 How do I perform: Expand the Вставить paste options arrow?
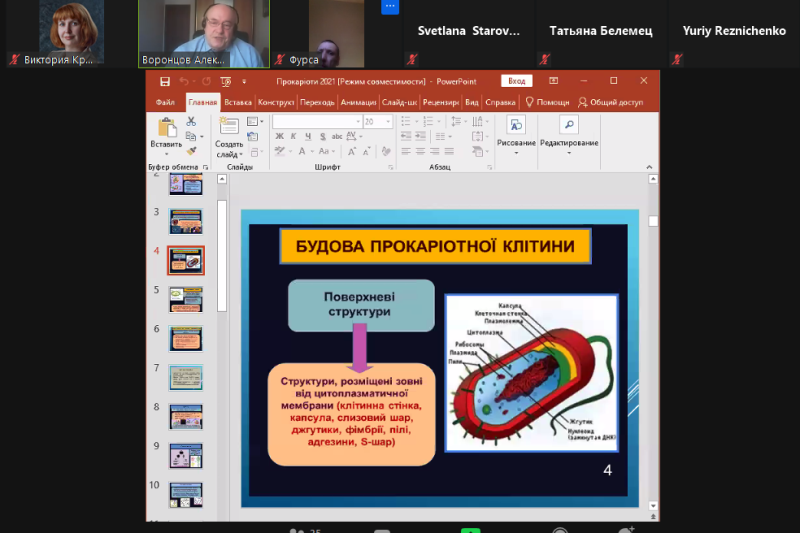click(166, 154)
